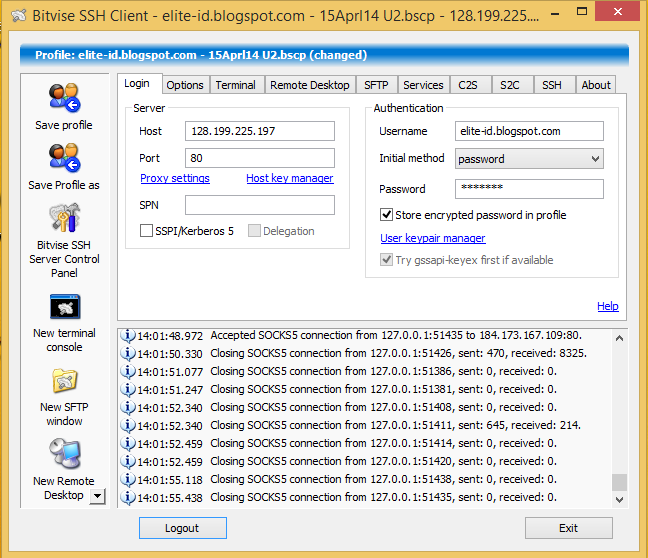Screen dimensions: 648x558
Task: Click the Port input field
Action: click(x=260, y=158)
